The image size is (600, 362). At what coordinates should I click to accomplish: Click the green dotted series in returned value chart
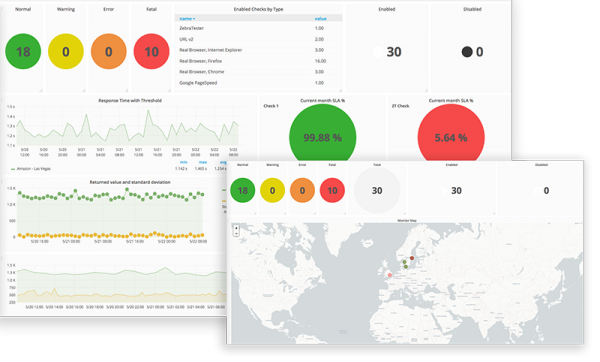click(111, 196)
